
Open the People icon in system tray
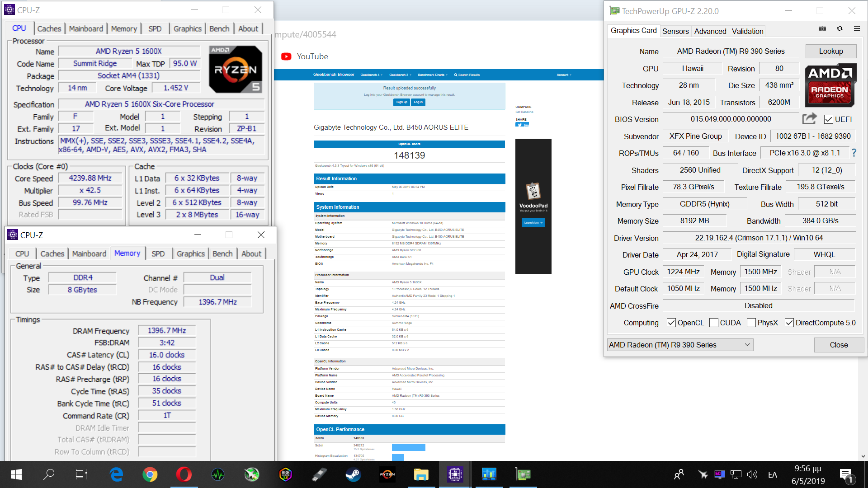pyautogui.click(x=679, y=474)
